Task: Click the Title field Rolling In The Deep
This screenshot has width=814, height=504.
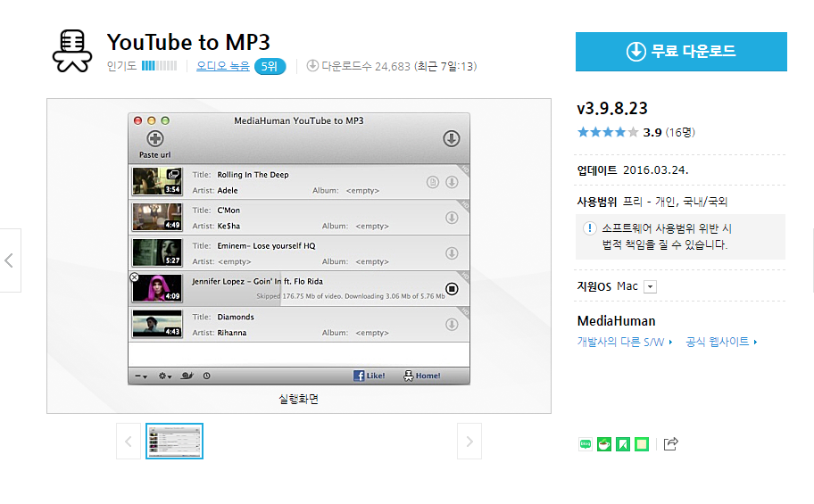Action: pos(253,175)
